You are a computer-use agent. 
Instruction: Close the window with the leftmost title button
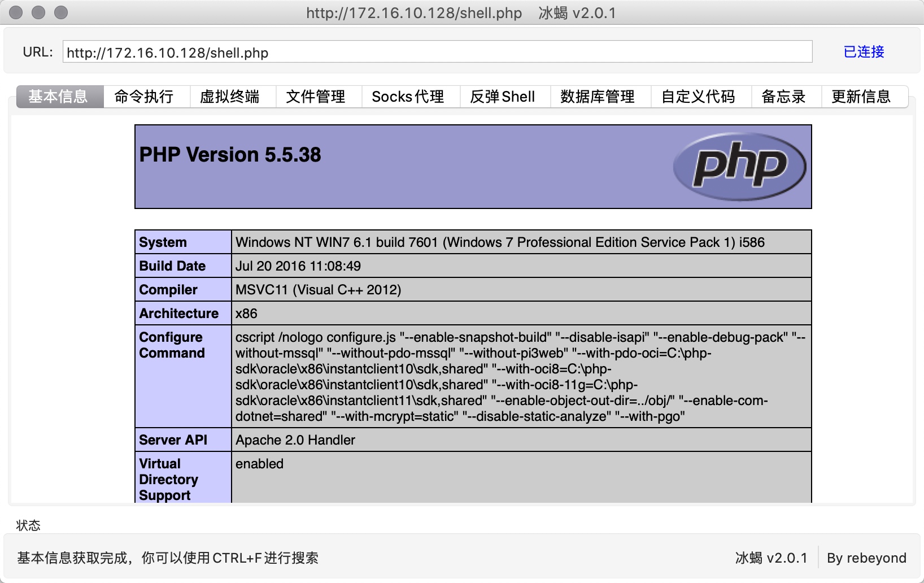click(16, 12)
